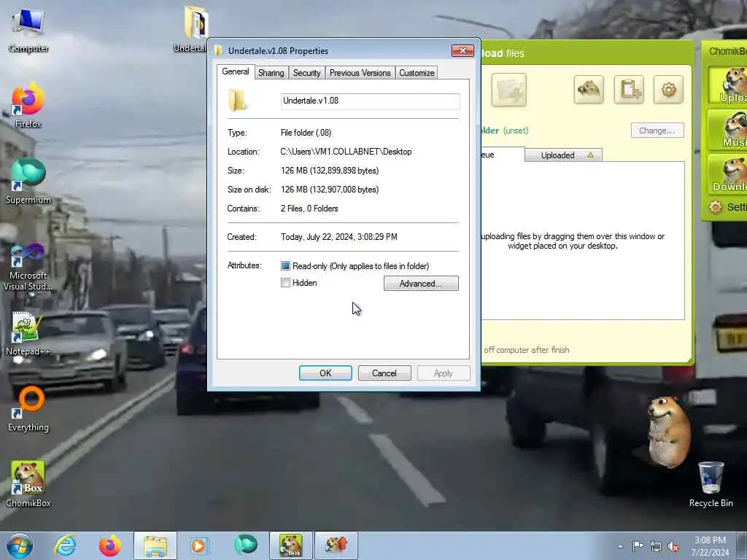747x560 pixels.
Task: Open the Security tab
Action: [x=307, y=73]
